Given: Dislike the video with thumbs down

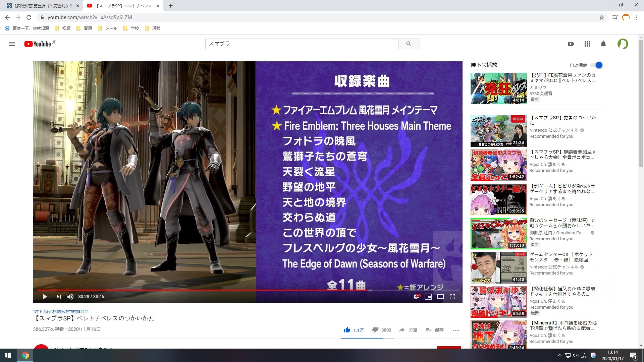Looking at the screenshot, I should point(375,330).
